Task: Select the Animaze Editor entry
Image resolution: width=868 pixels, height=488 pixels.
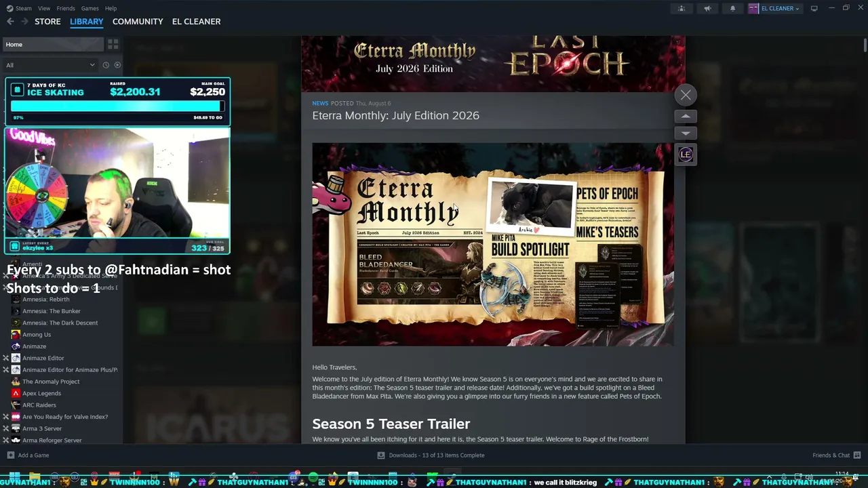Action: click(43, 358)
